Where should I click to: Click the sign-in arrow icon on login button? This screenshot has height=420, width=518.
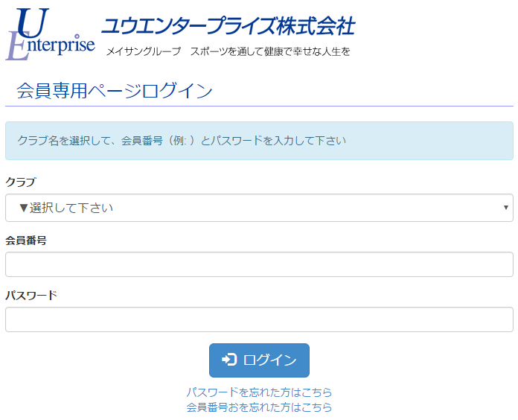(x=229, y=360)
